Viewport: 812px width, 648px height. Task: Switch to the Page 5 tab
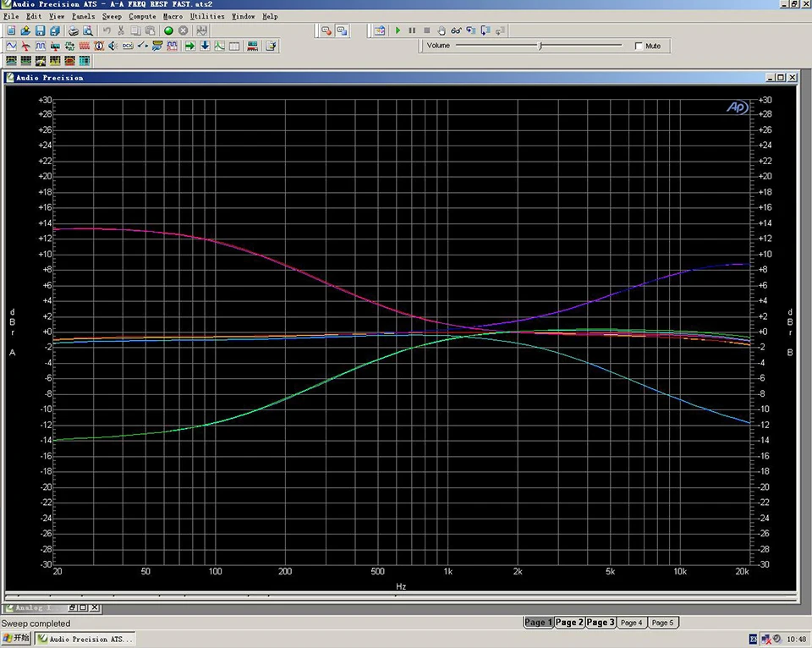point(662,623)
